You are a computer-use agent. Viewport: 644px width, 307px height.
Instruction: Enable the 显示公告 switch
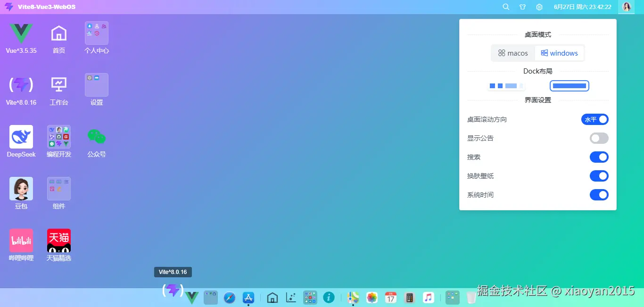599,138
